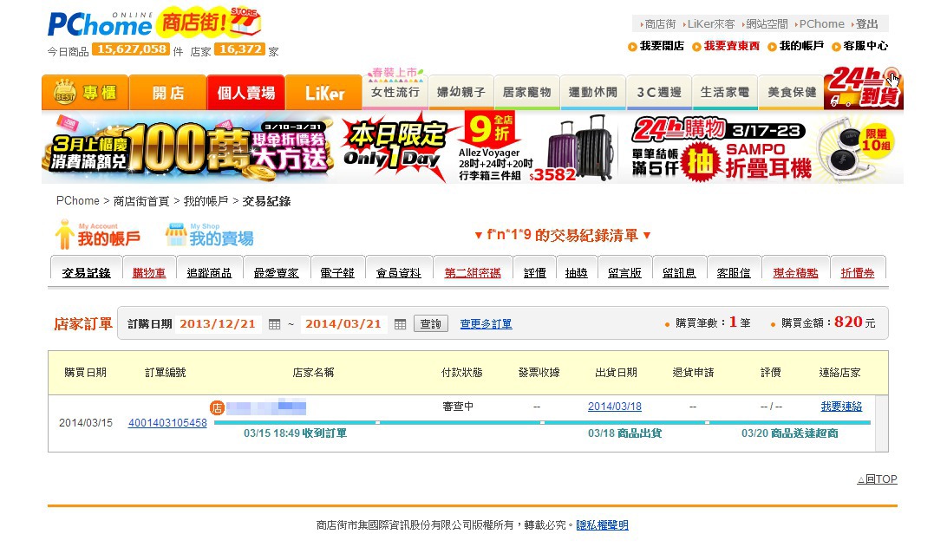The height and width of the screenshot is (560, 934).
Task: Open the 女性流行 category
Action: point(395,92)
